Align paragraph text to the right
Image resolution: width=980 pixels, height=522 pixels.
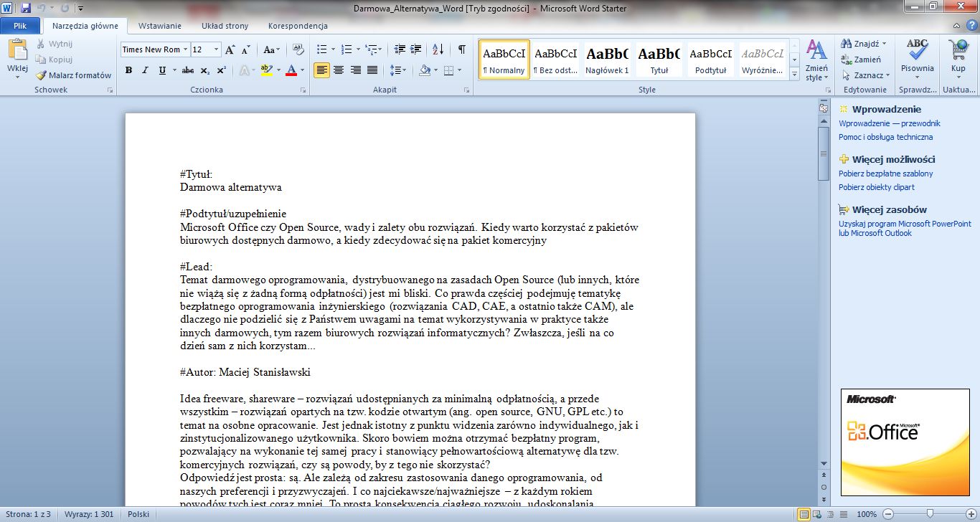click(356, 70)
